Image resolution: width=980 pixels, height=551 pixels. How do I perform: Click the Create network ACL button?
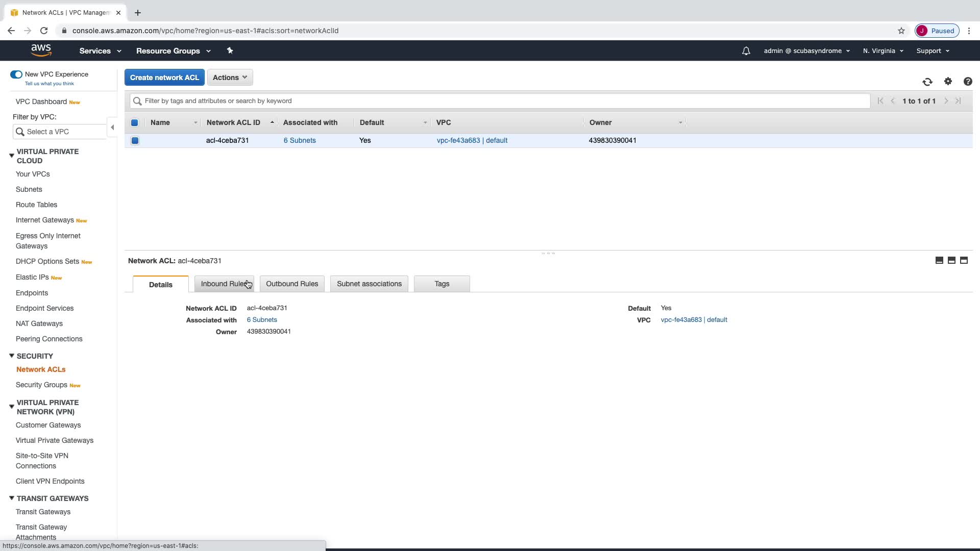coord(164,78)
